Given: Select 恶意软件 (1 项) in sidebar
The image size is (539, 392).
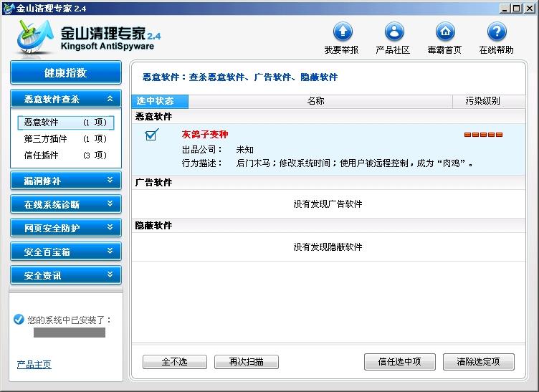Looking at the screenshot, I should [66, 123].
